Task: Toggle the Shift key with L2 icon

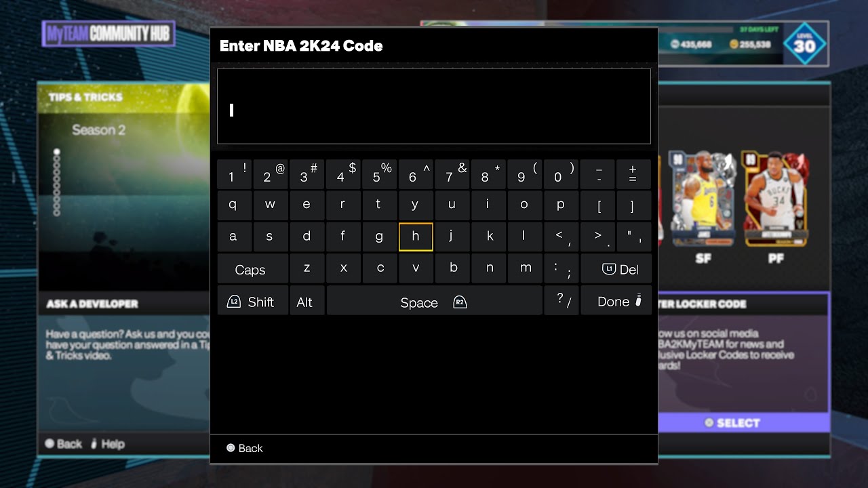Action: click(252, 301)
